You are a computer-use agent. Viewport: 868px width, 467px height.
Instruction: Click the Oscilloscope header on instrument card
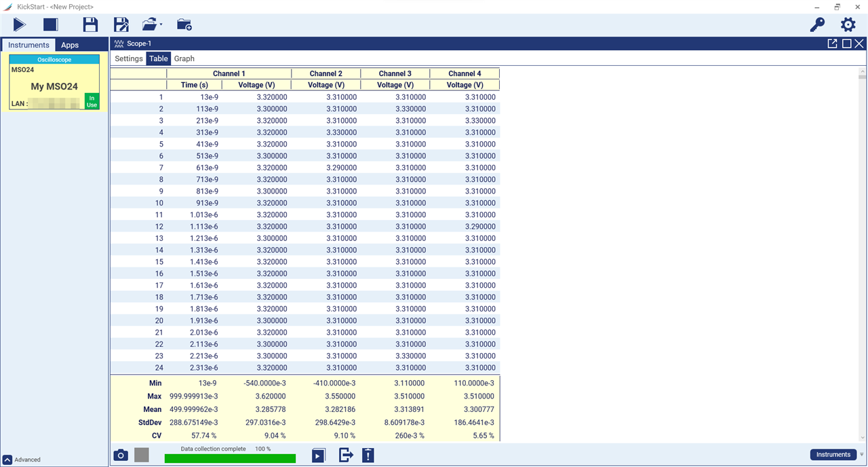pos(54,60)
